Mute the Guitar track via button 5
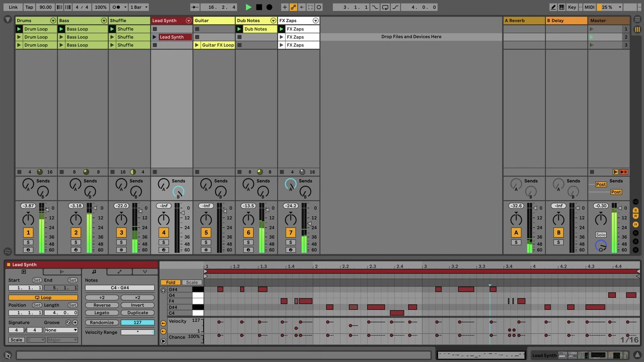Screen dimensions: 644x362 click(206, 232)
